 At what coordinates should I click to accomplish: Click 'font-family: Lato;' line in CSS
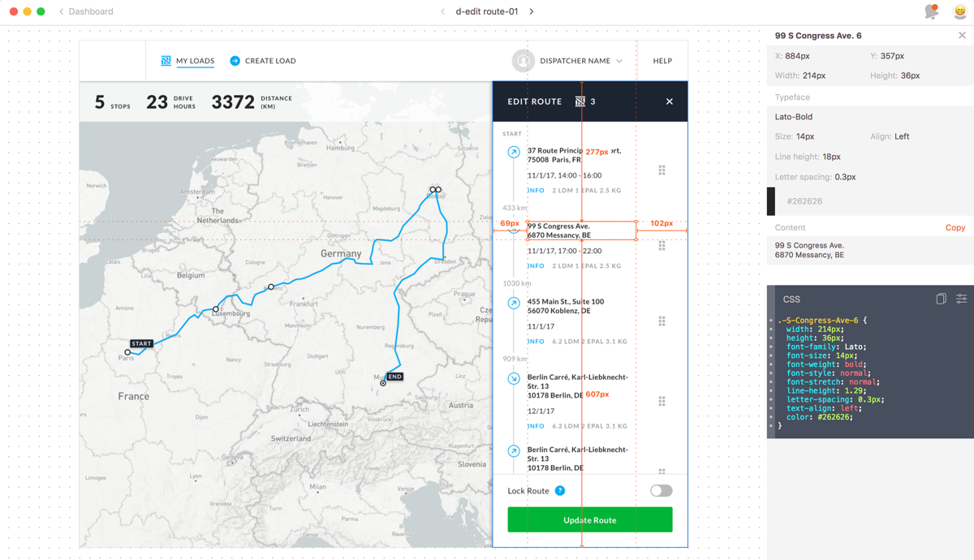coord(826,347)
